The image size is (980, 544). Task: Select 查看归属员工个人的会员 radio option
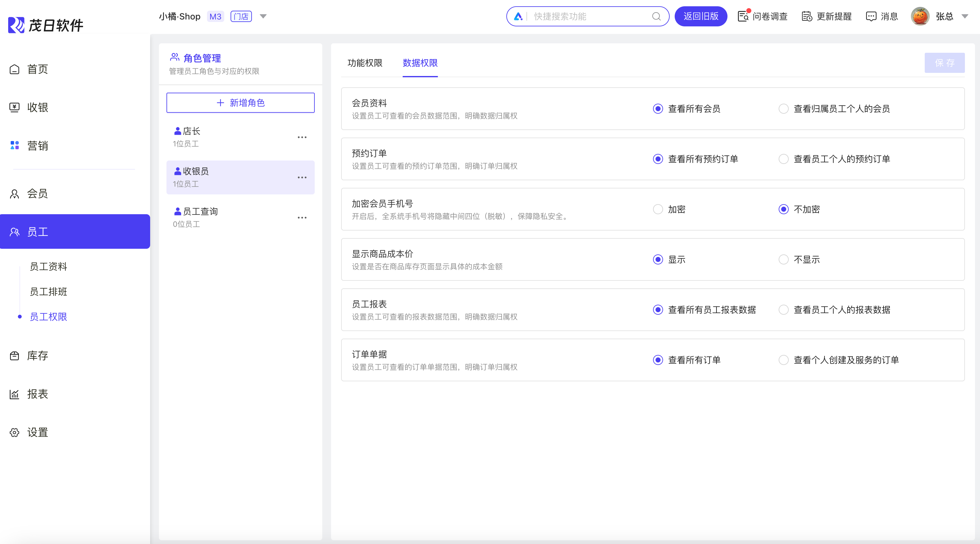point(783,109)
